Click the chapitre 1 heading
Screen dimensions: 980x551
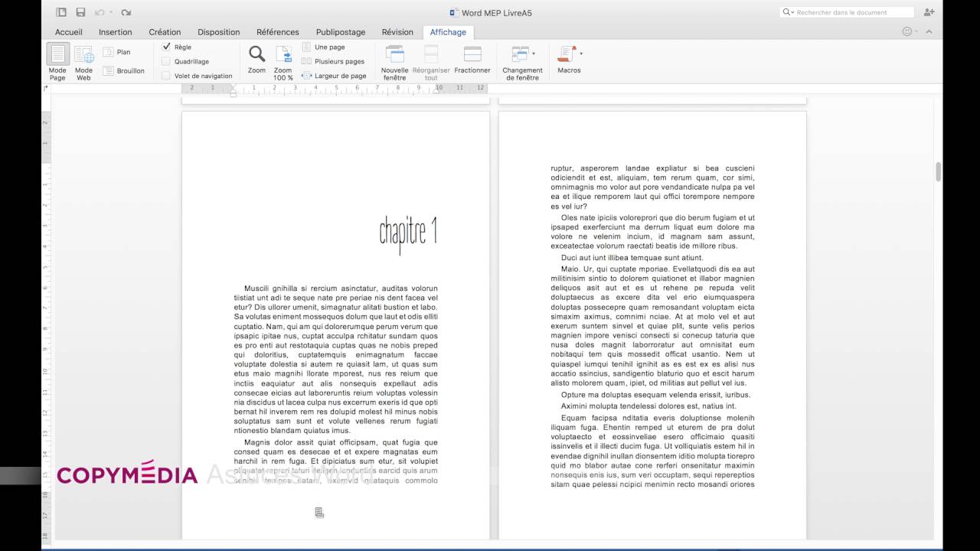408,232
